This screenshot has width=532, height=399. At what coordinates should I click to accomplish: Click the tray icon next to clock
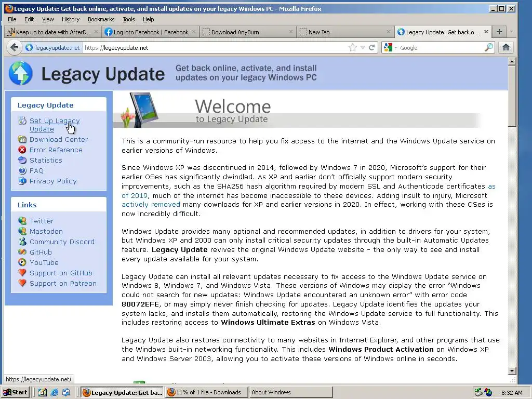pyautogui.click(x=488, y=393)
